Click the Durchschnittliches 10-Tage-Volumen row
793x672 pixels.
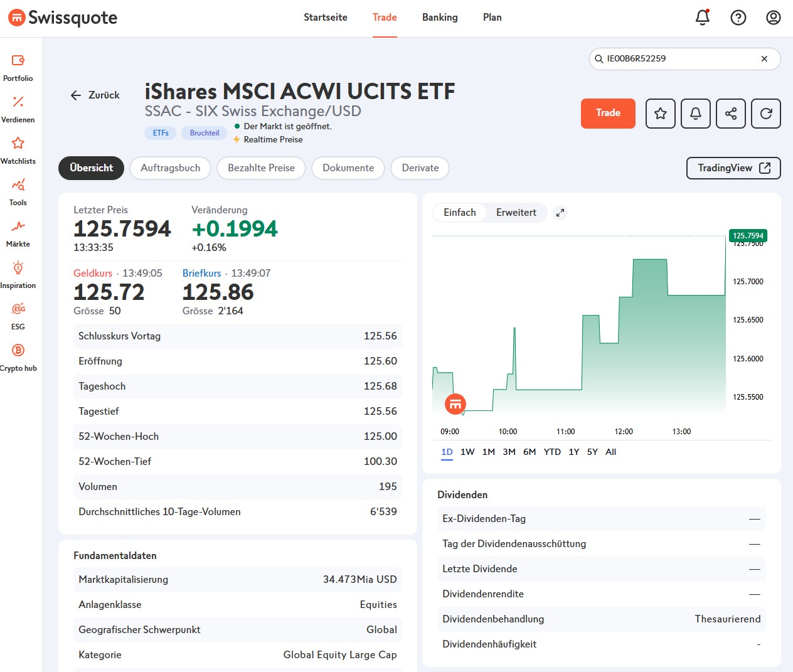[x=238, y=512]
